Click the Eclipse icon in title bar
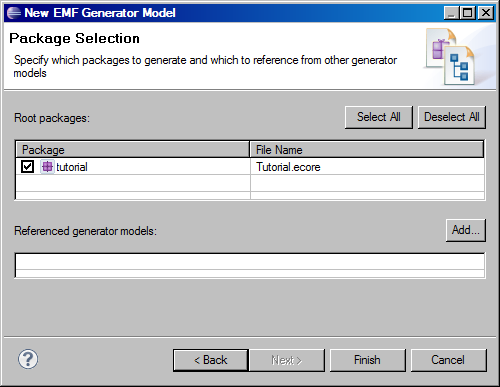Viewport: 500px width, 387px height. point(14,13)
